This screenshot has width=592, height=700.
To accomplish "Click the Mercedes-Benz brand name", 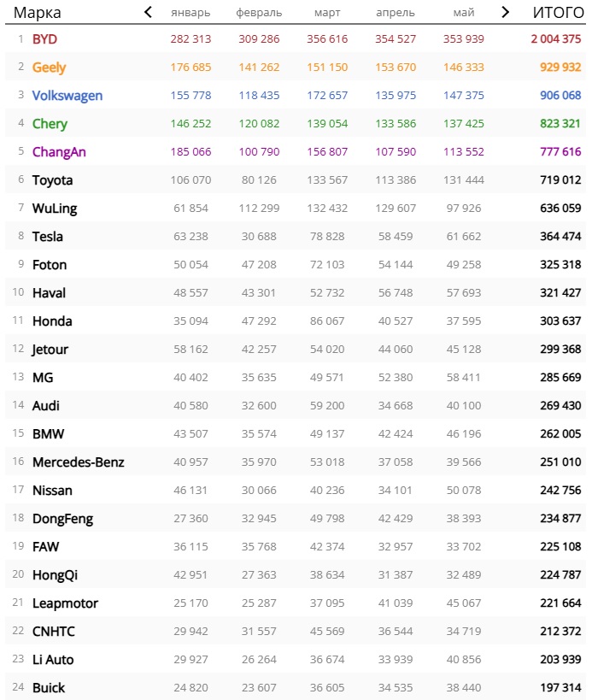I will 79,462.
